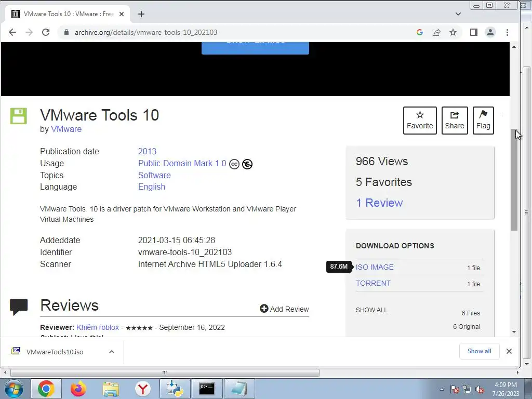Open the command prompt taskbar icon
This screenshot has height=399, width=532.
point(207,389)
